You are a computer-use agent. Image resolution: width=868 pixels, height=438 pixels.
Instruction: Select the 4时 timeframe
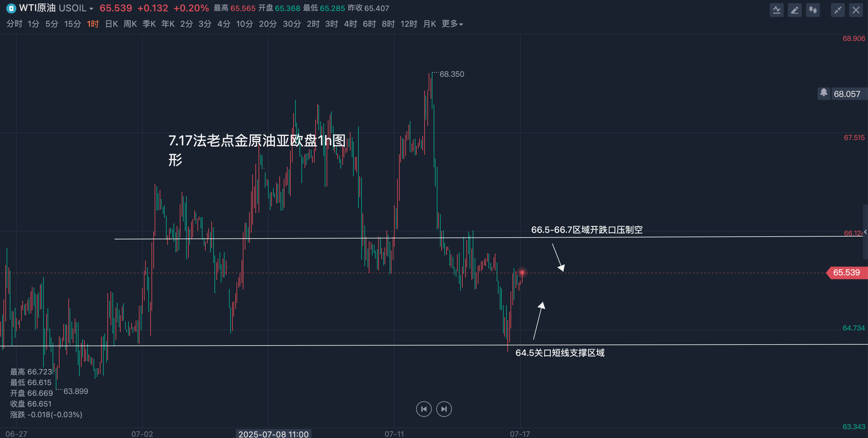351,24
